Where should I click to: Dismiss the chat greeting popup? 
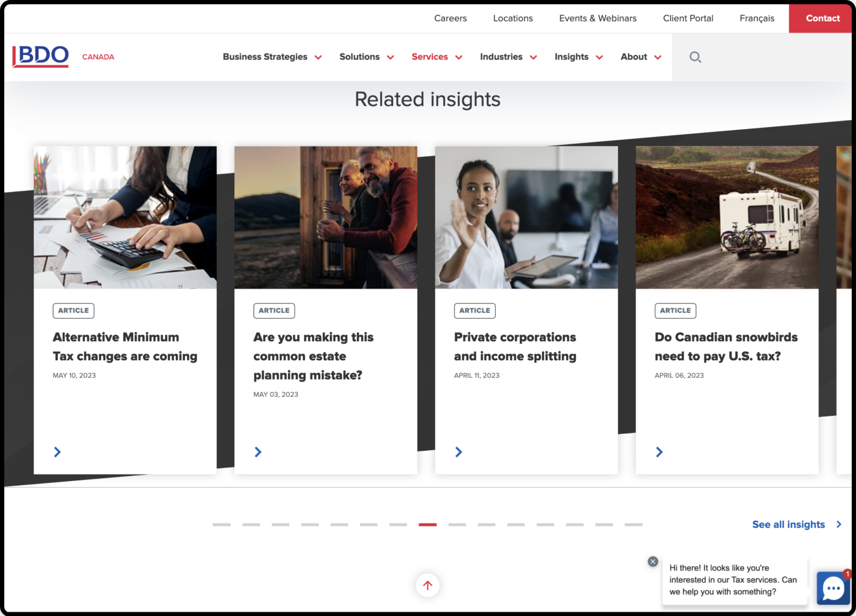(x=653, y=561)
